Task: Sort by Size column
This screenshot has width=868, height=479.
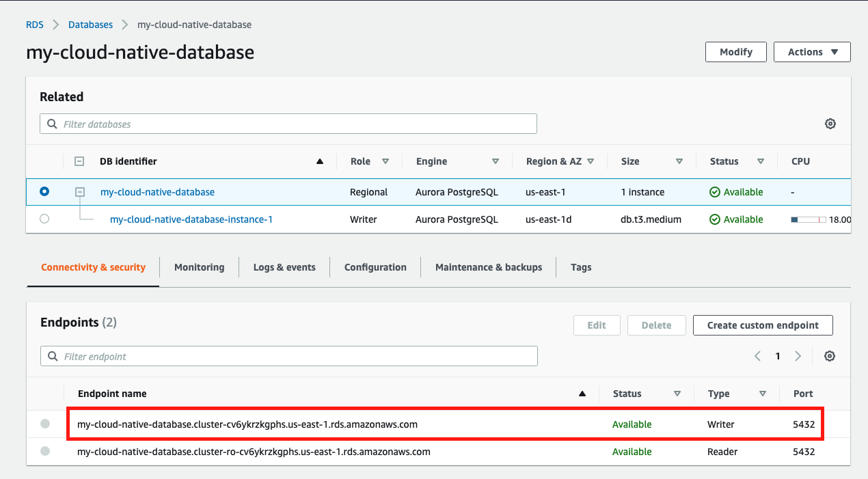Action: click(679, 162)
